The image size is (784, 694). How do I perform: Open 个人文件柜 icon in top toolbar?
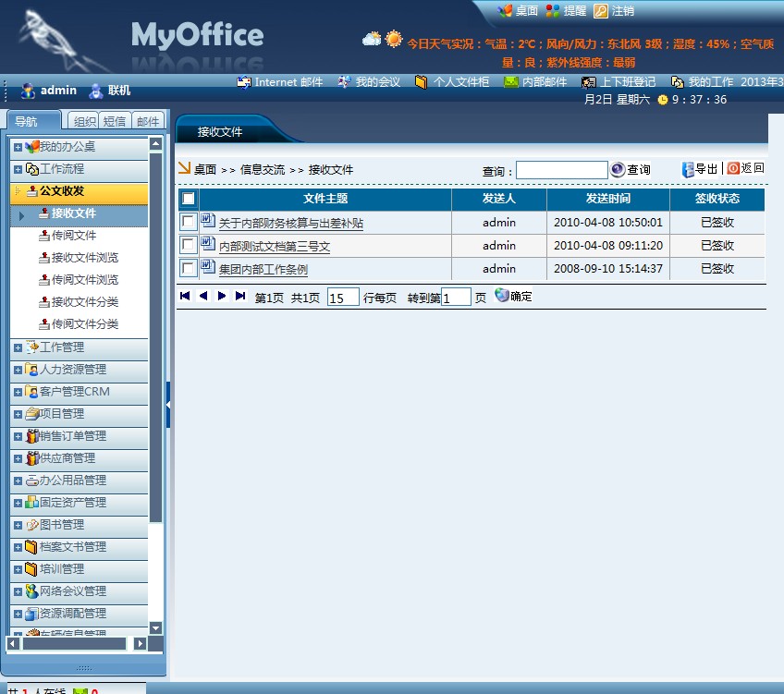click(x=422, y=82)
